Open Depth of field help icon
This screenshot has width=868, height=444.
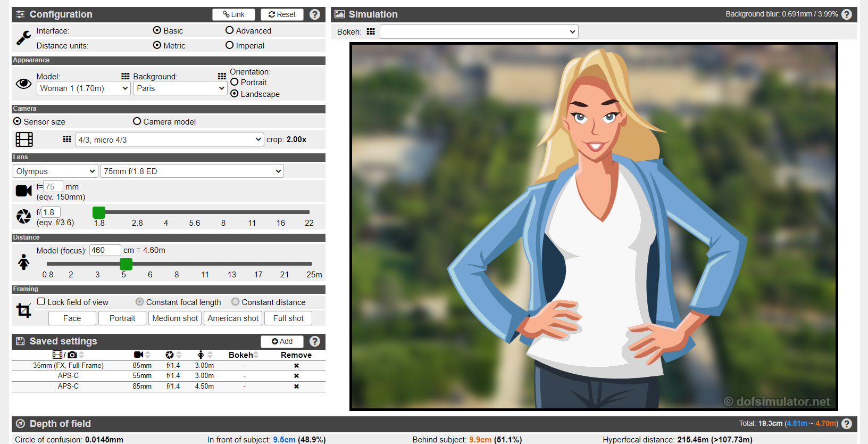847,424
